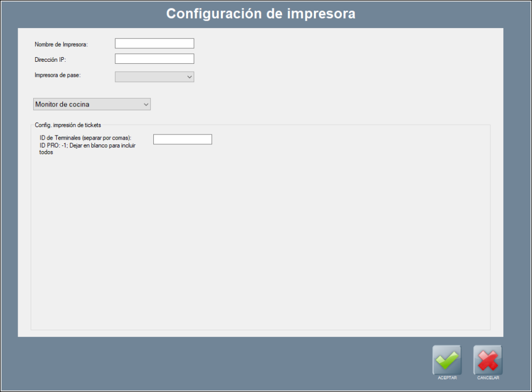Image resolution: width=532 pixels, height=392 pixels.
Task: Click the CANCELAR caption under the red X
Action: tap(488, 378)
